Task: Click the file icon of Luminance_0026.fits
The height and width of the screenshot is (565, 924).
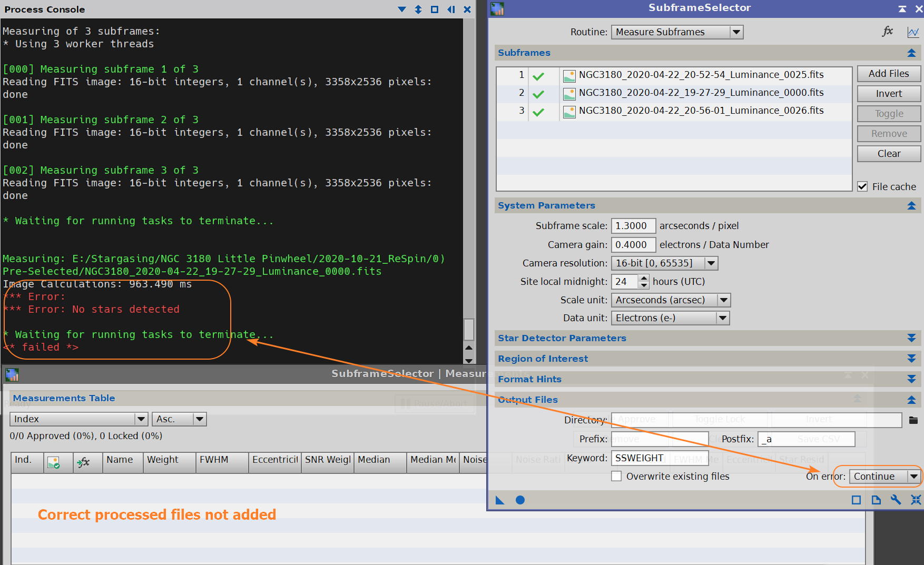Action: 569,112
